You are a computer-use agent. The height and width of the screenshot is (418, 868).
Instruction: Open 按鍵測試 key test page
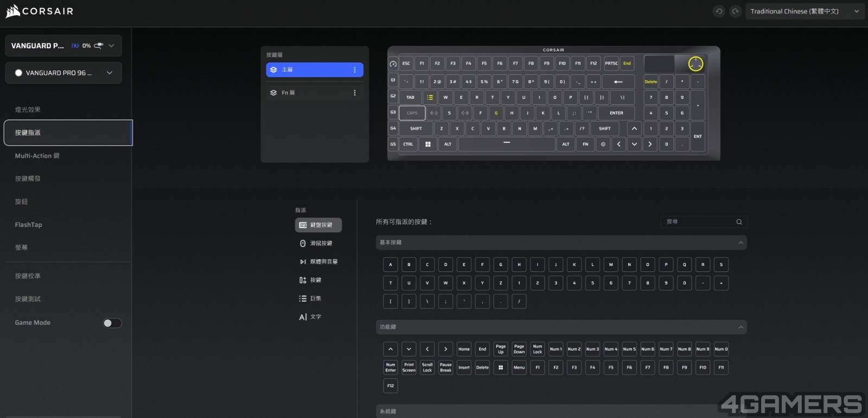point(28,299)
